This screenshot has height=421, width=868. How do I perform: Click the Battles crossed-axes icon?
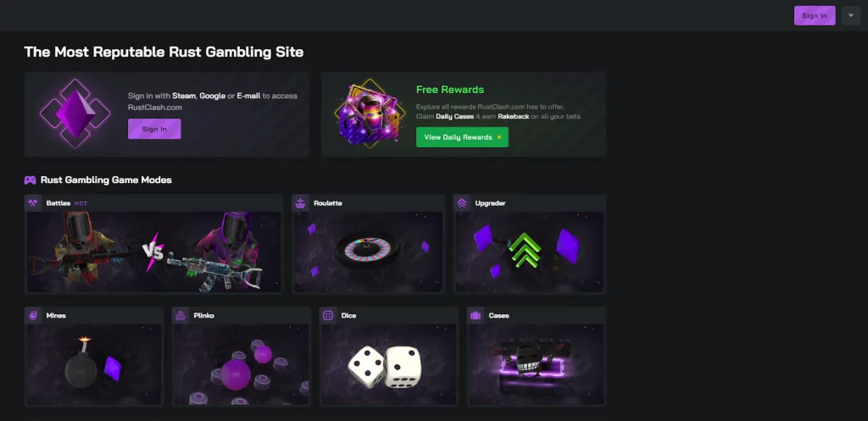point(33,203)
